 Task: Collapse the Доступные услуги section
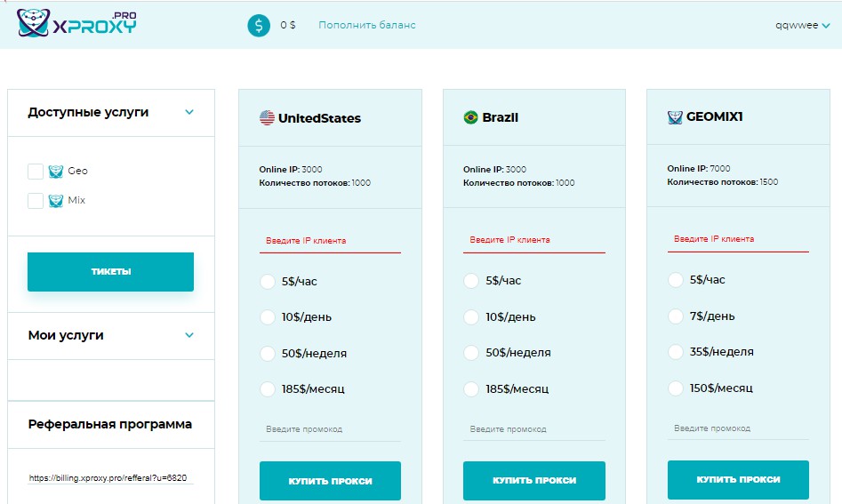pyautogui.click(x=189, y=112)
